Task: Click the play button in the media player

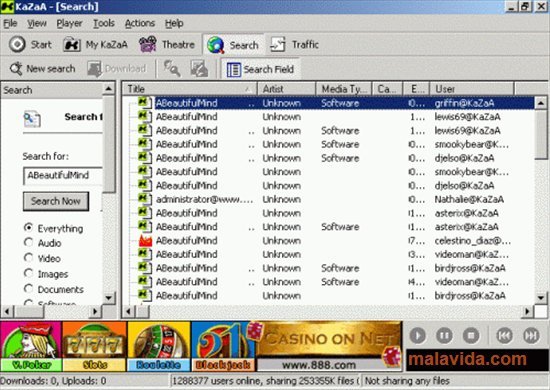Action: click(417, 335)
